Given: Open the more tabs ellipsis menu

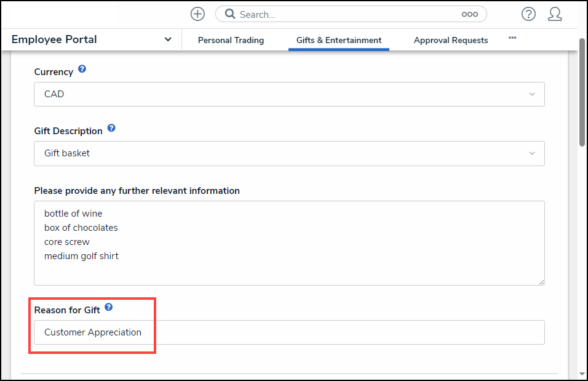Looking at the screenshot, I should [512, 38].
